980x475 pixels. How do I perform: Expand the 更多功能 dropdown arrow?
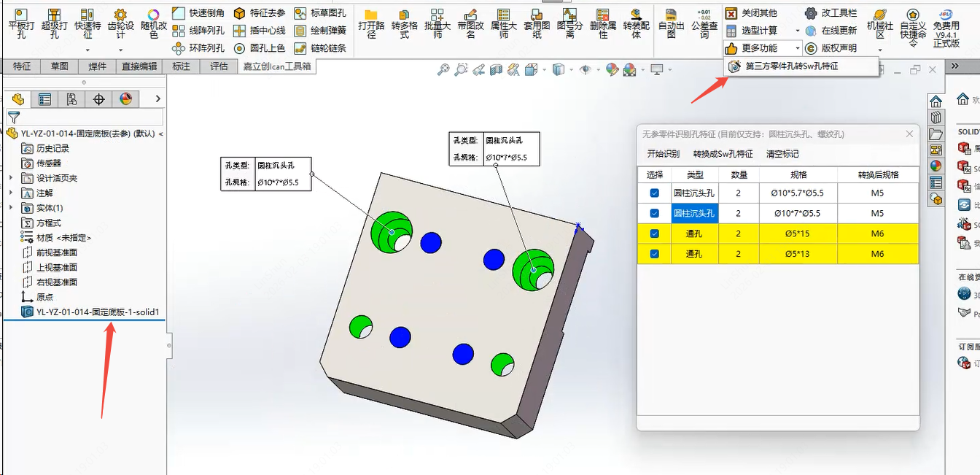click(x=798, y=48)
